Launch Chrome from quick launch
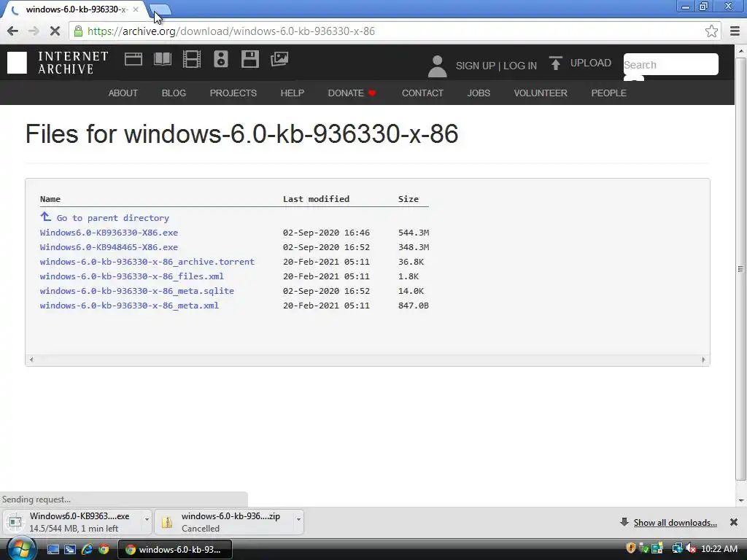 coord(104,549)
